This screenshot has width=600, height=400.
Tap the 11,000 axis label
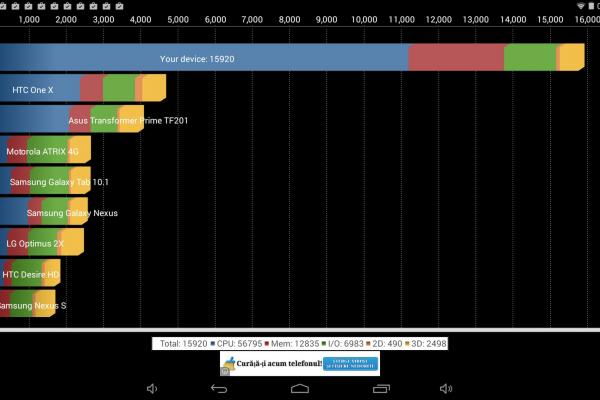(401, 20)
